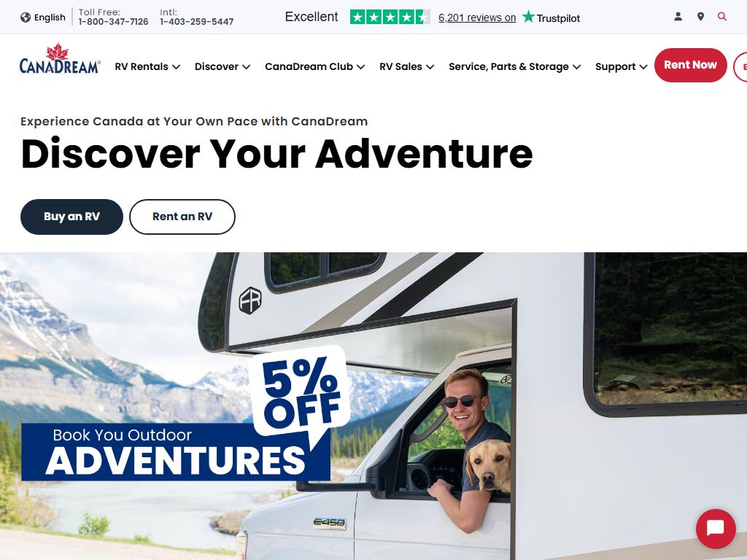Open the CanaDream Club dropdown
The image size is (747, 560).
pos(314,66)
